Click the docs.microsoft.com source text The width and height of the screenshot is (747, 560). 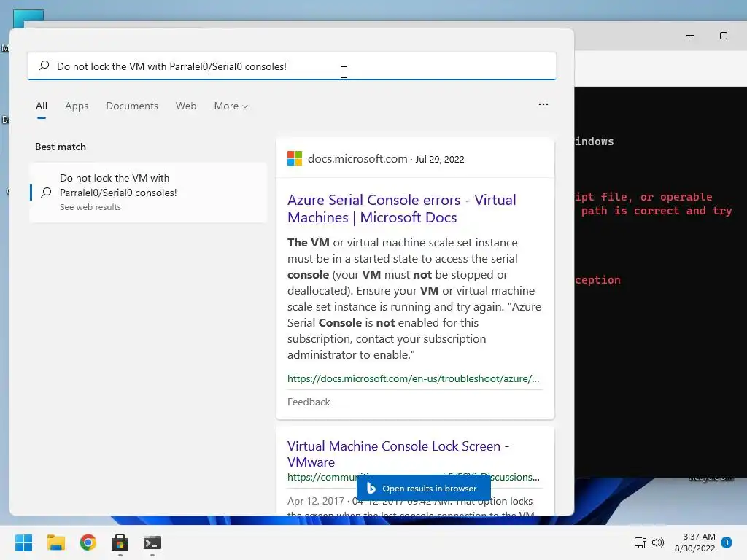coord(357,158)
